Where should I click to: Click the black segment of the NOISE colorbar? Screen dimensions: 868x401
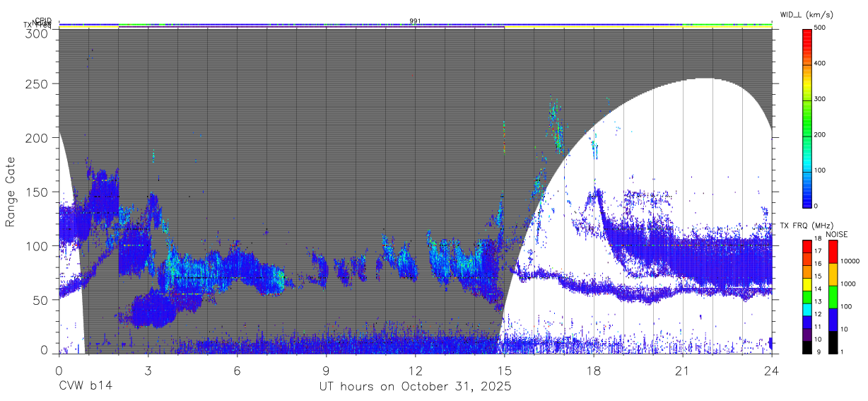(833, 342)
